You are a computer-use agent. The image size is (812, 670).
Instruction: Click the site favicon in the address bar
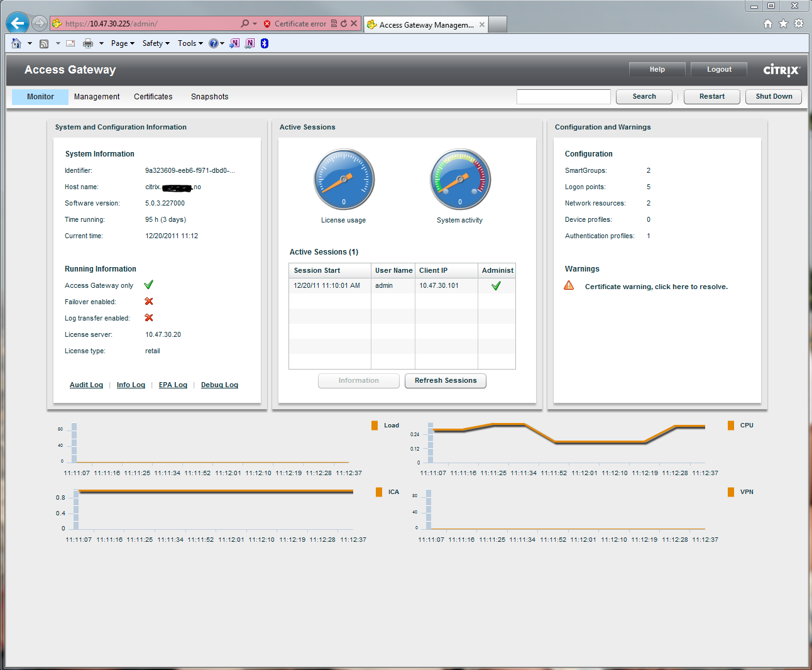pos(57,23)
